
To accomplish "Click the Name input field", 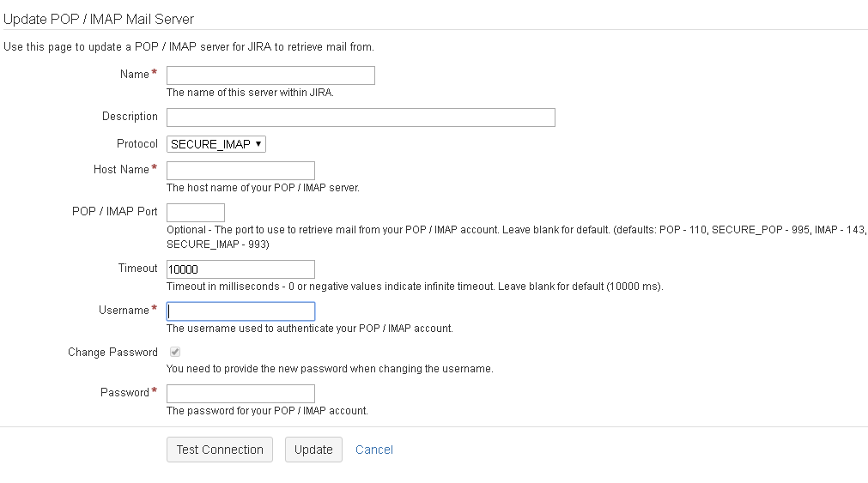I will pyautogui.click(x=270, y=75).
